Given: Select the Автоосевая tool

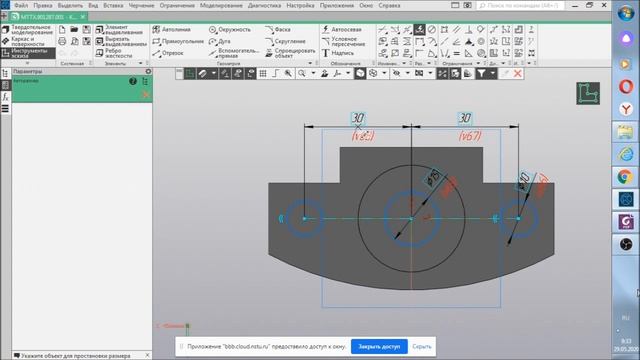Looking at the screenshot, I should click(342, 29).
